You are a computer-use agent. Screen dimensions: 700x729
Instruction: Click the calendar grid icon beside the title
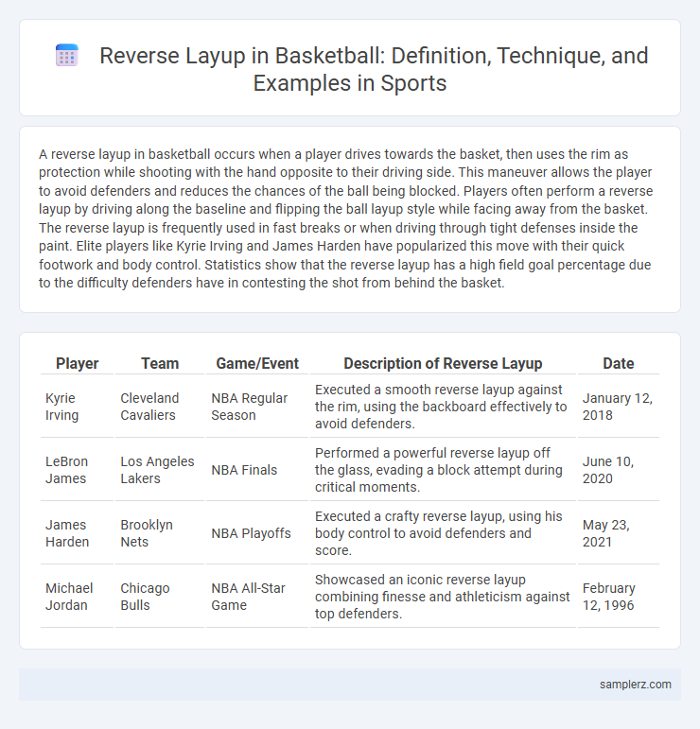(x=67, y=56)
